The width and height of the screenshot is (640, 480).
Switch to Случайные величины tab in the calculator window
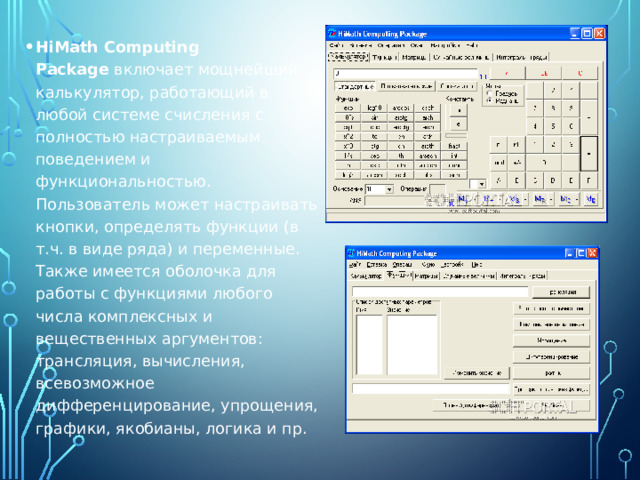(x=461, y=57)
